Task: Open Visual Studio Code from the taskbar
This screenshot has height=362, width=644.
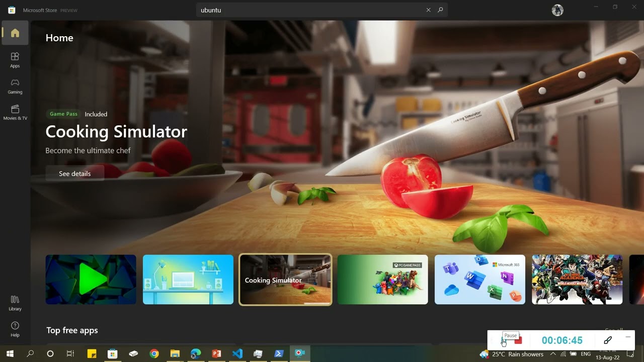Action: click(237, 354)
